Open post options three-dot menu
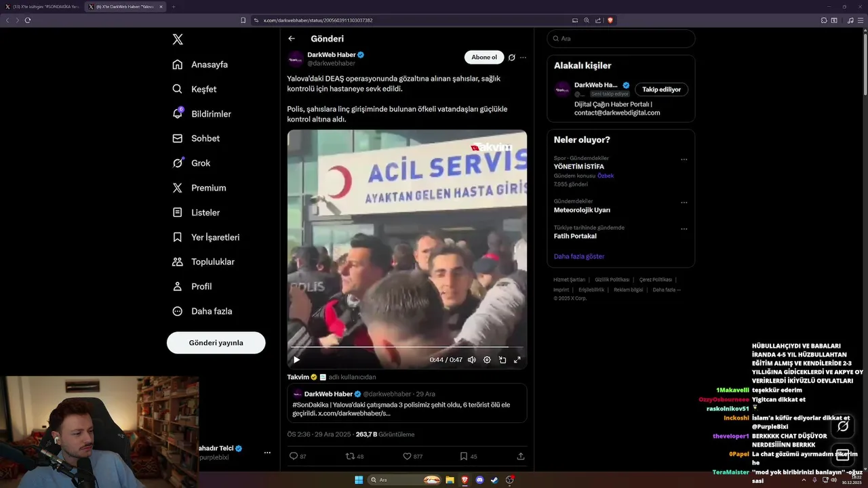Viewport: 868px width, 488px height. (523, 58)
